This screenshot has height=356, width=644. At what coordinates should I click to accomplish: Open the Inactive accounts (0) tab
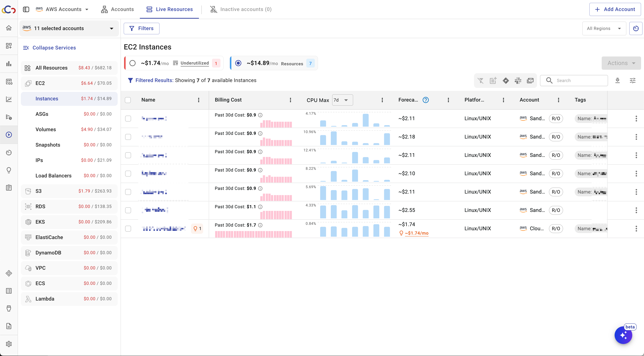[241, 9]
